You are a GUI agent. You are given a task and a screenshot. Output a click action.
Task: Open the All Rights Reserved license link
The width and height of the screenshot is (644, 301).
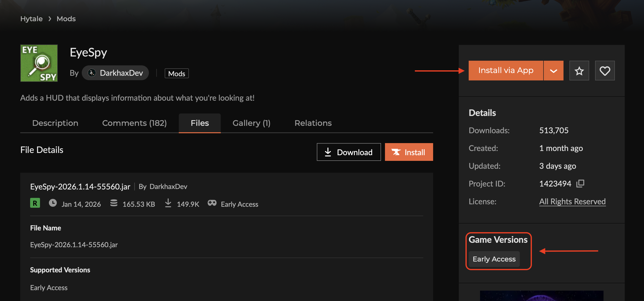572,201
